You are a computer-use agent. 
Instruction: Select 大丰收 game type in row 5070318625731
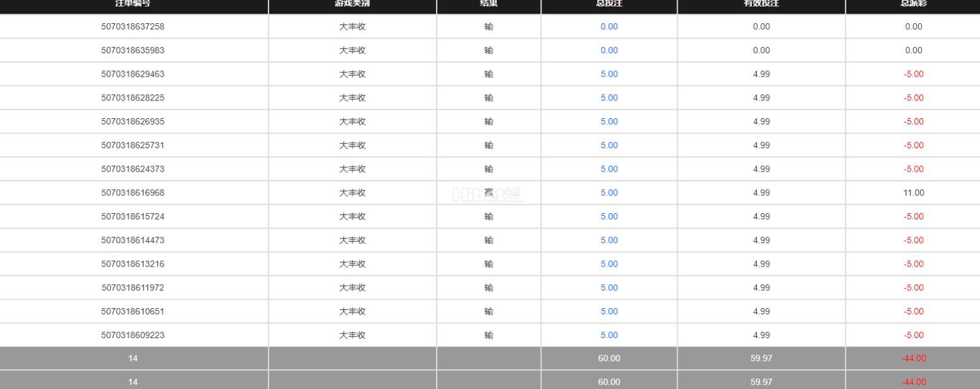(352, 145)
